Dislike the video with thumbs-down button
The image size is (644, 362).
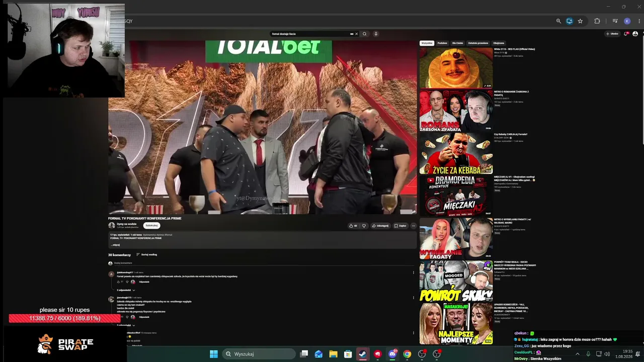[x=364, y=226]
